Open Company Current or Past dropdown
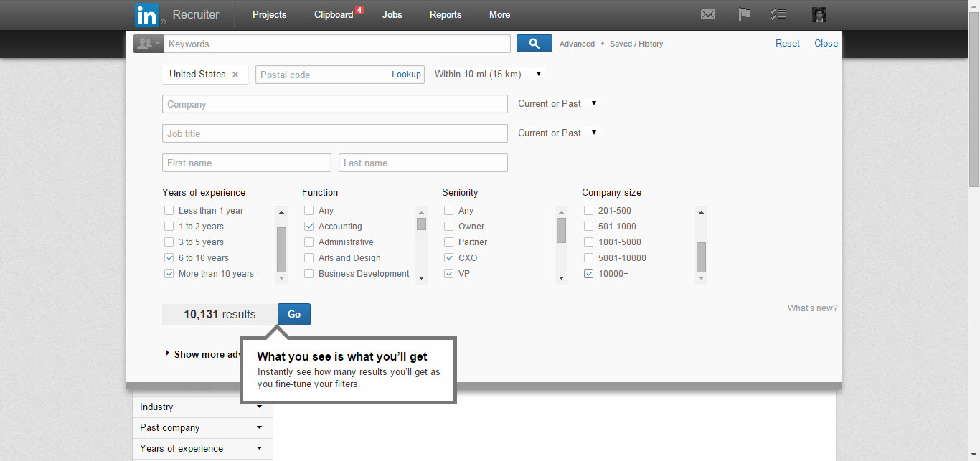 click(557, 104)
